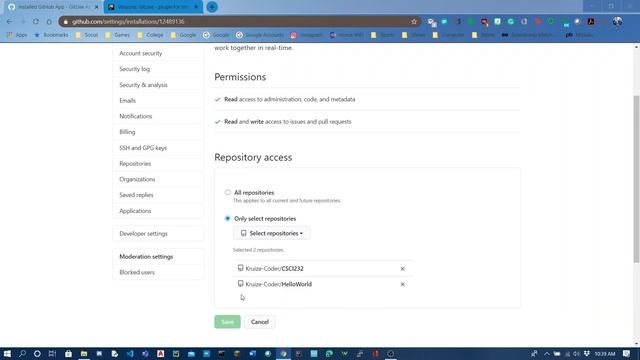This screenshot has width=640, height=360.
Task: Click the green Save button
Action: pos(227,322)
